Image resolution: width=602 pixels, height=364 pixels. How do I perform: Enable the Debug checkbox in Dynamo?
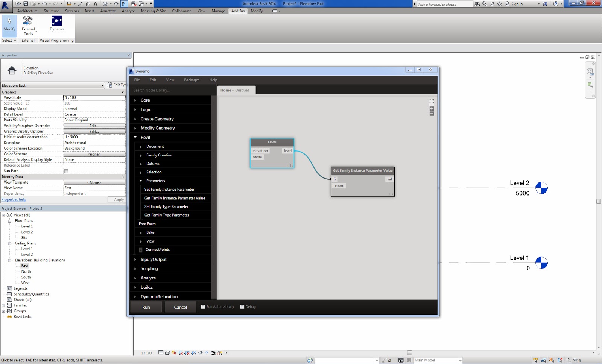click(x=242, y=306)
